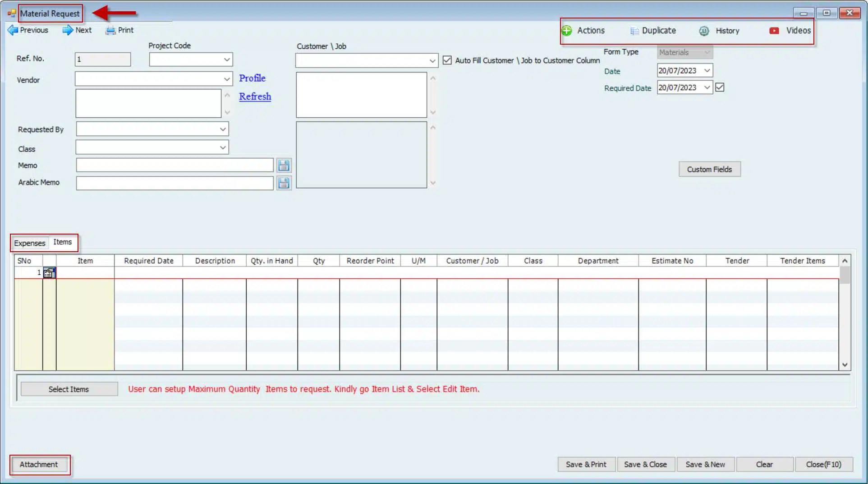Image resolution: width=868 pixels, height=484 pixels.
Task: Click the Reorder Point column header
Action: tap(370, 261)
